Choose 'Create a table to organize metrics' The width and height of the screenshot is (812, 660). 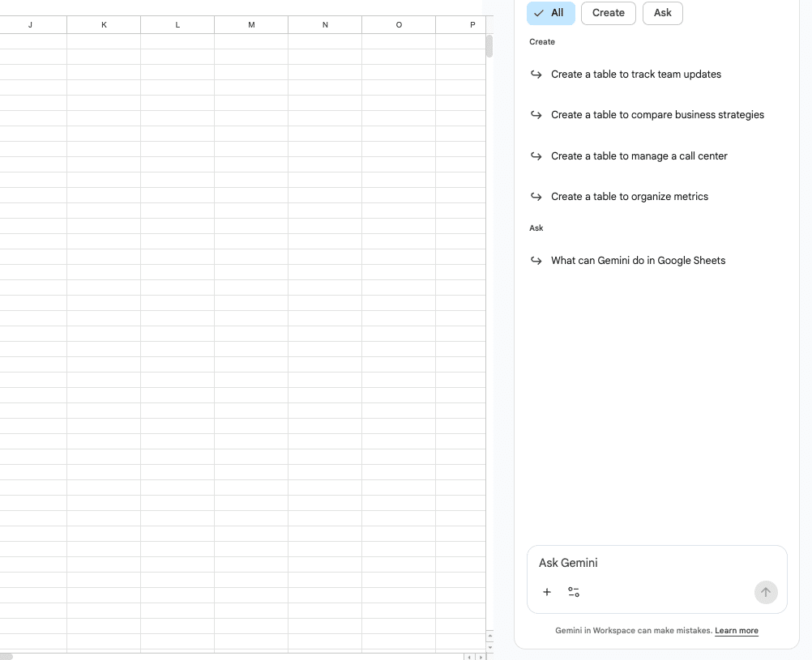(x=630, y=197)
